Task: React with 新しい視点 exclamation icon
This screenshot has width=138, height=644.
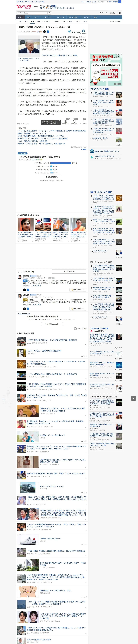Action: point(83,121)
